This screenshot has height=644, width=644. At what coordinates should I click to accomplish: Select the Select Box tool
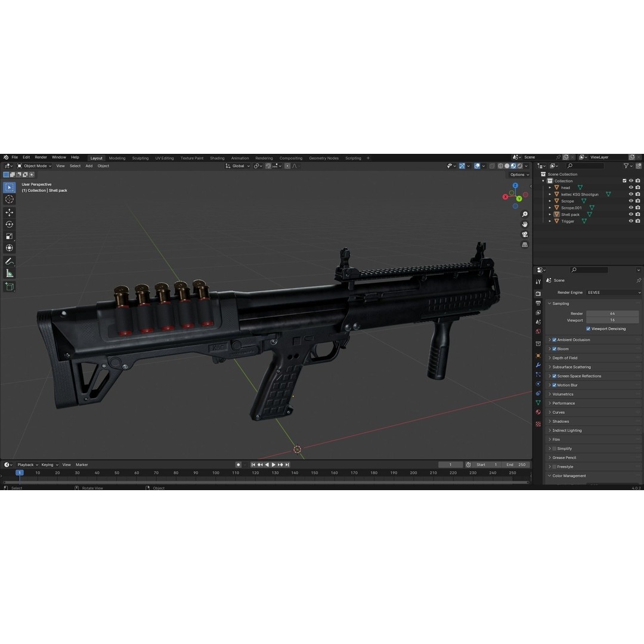pyautogui.click(x=10, y=187)
